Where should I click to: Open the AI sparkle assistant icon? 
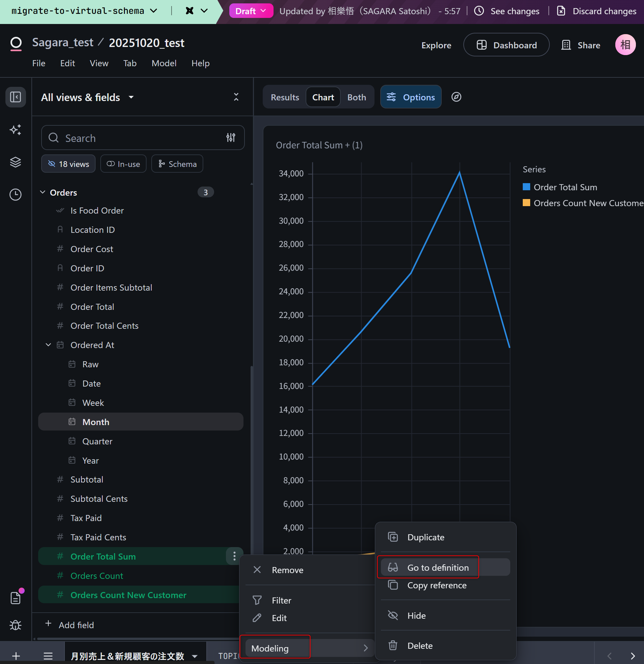click(x=16, y=130)
